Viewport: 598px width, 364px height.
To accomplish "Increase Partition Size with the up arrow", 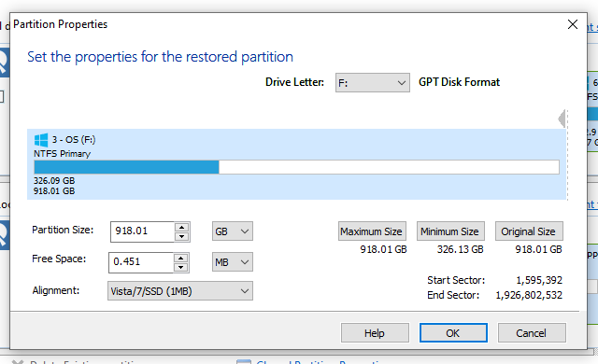I will click(x=182, y=228).
